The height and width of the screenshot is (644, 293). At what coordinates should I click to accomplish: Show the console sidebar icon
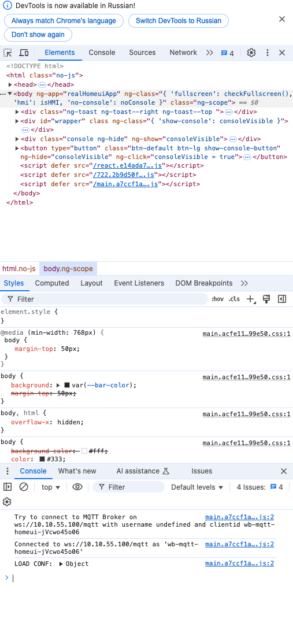pos(8,487)
